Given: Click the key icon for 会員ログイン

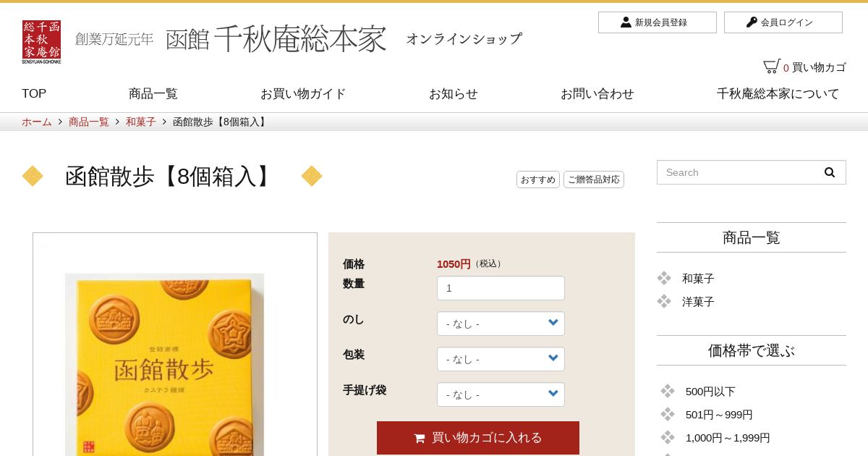Looking at the screenshot, I should coord(752,22).
